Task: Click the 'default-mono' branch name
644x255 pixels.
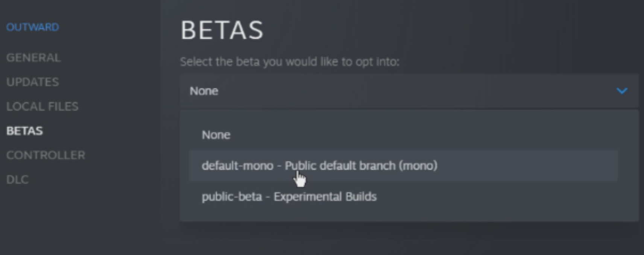Action: click(x=237, y=166)
